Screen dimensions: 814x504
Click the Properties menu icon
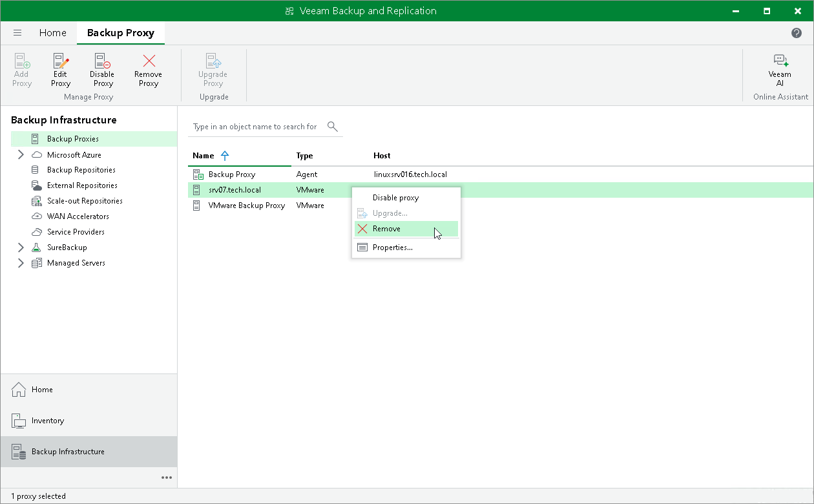(x=362, y=247)
